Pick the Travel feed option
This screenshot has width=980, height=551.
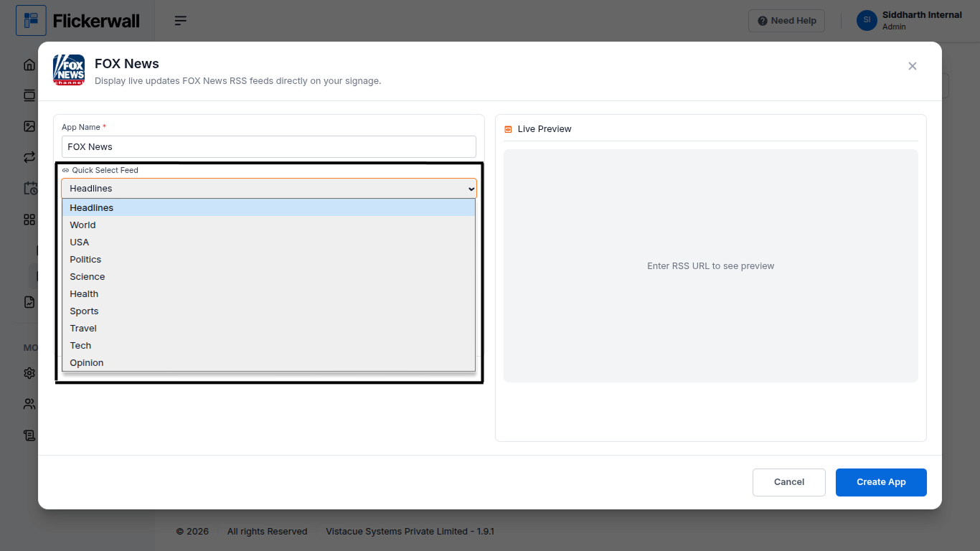269,328
